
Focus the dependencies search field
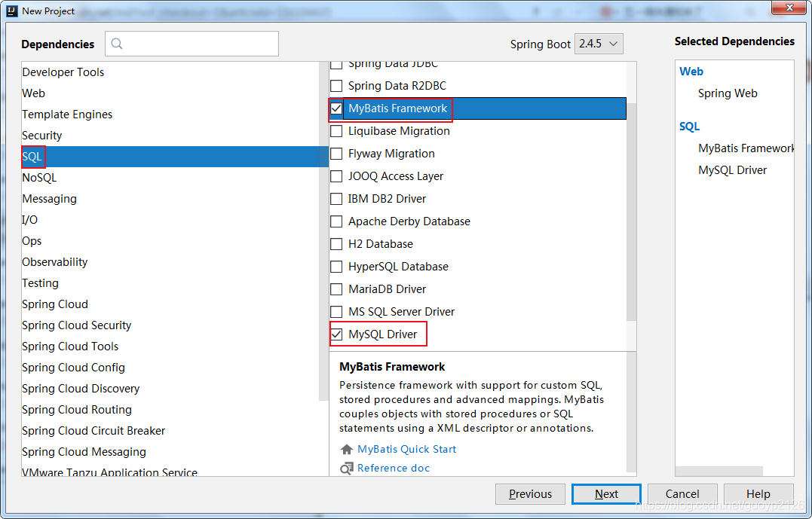192,44
